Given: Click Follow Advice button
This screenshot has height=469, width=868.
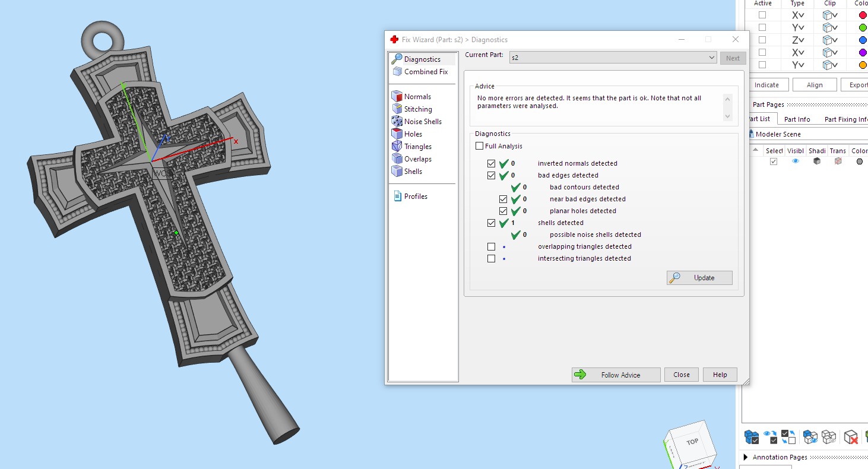Looking at the screenshot, I should click(x=616, y=375).
